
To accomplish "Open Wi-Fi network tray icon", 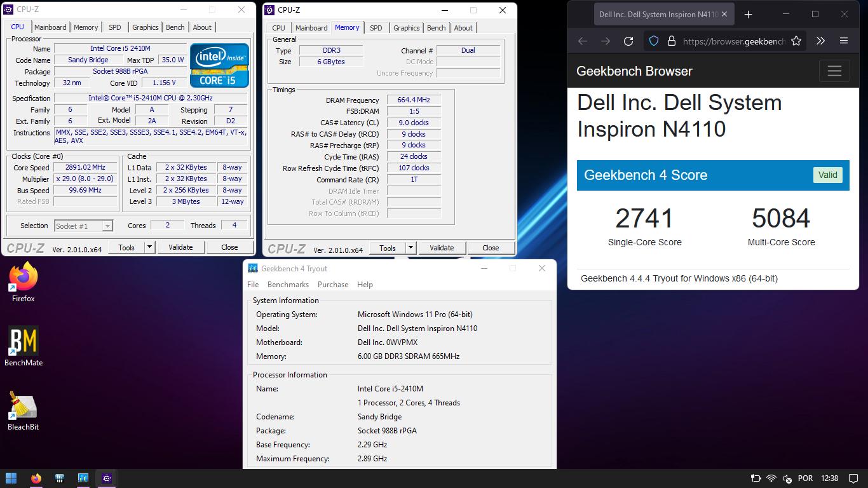I will point(771,478).
